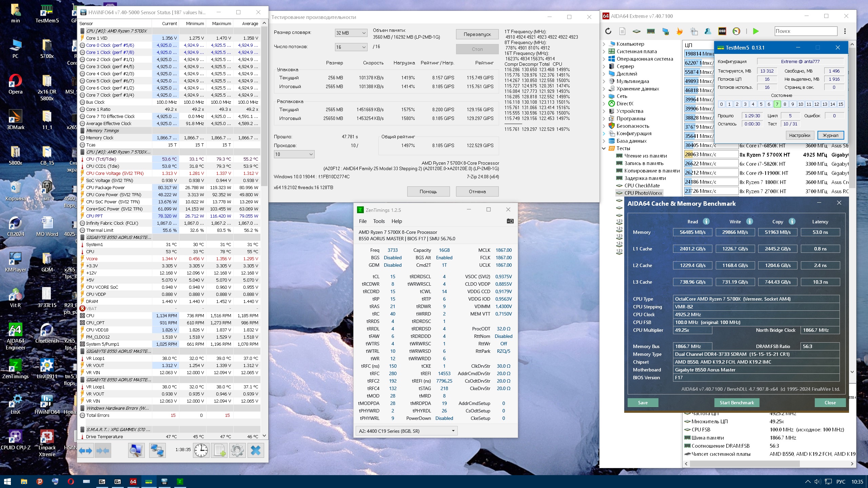
Task: Open the dictionary size 32 MB dropdown
Action: click(x=351, y=33)
